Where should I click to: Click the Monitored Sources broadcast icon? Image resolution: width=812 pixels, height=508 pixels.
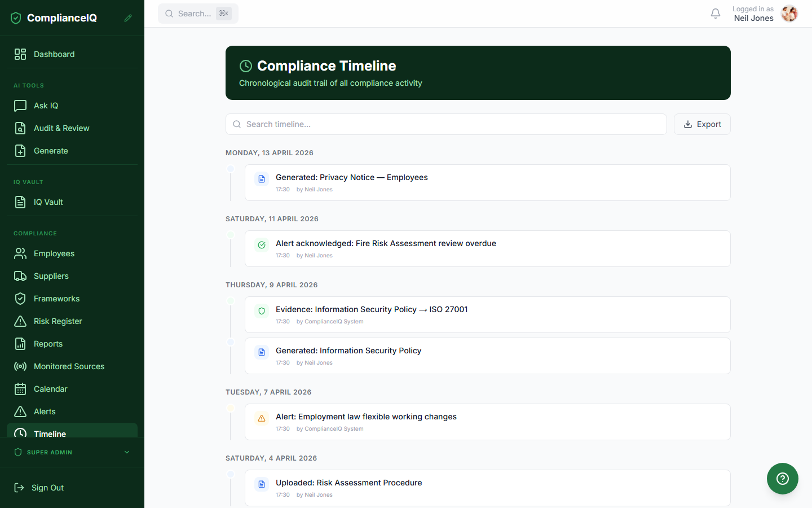click(x=20, y=366)
